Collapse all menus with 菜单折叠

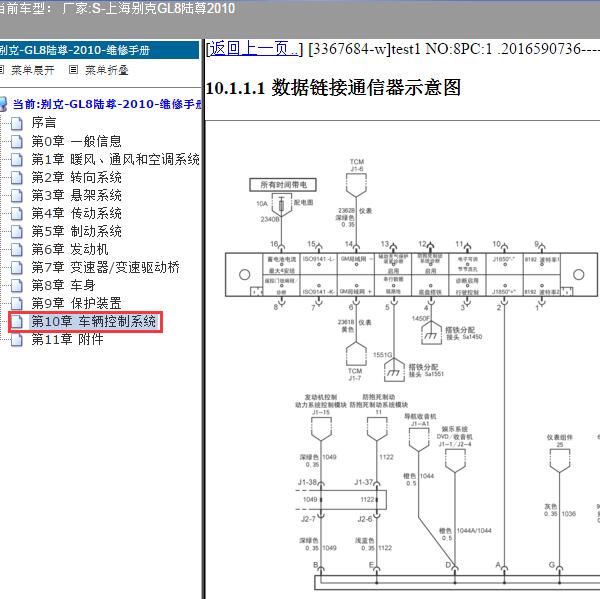pos(106,70)
